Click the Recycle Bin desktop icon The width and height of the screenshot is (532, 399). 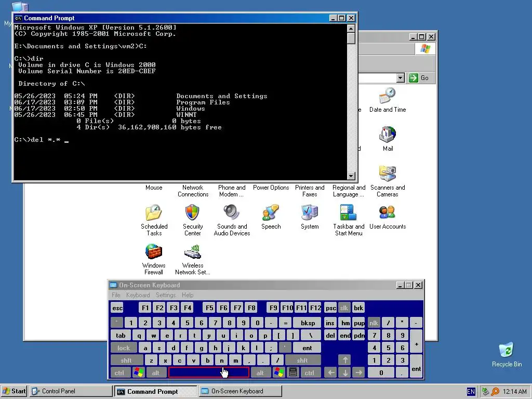point(507,354)
